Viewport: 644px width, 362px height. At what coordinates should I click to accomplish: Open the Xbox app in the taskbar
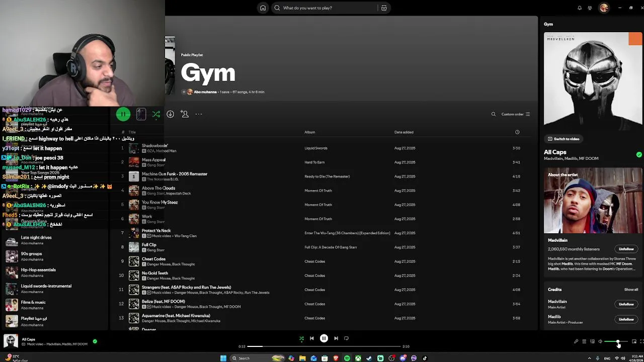click(x=358, y=358)
